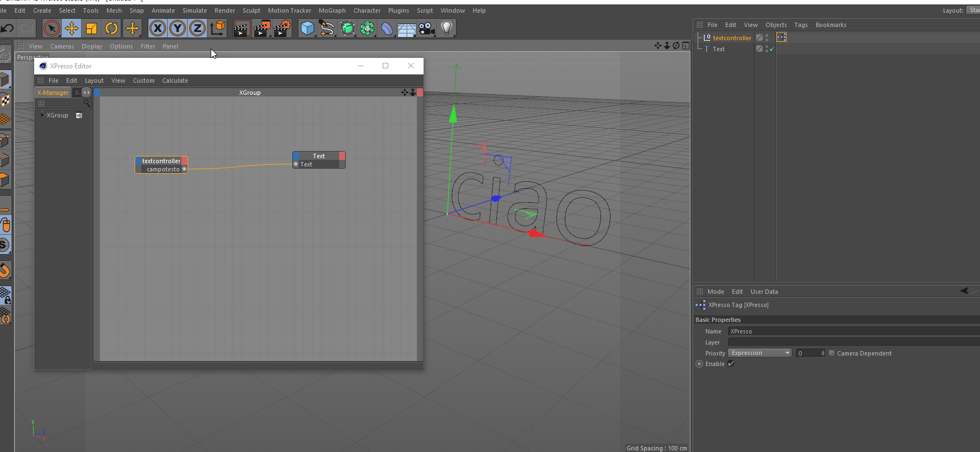The image size is (980, 452).
Task: Click the viewport dolly zoom icon
Action: tap(667, 46)
